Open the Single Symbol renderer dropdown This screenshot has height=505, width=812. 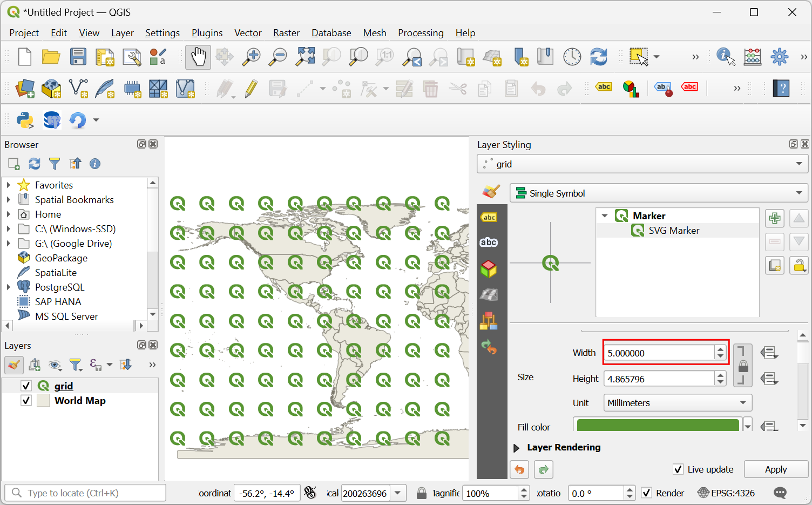(658, 193)
